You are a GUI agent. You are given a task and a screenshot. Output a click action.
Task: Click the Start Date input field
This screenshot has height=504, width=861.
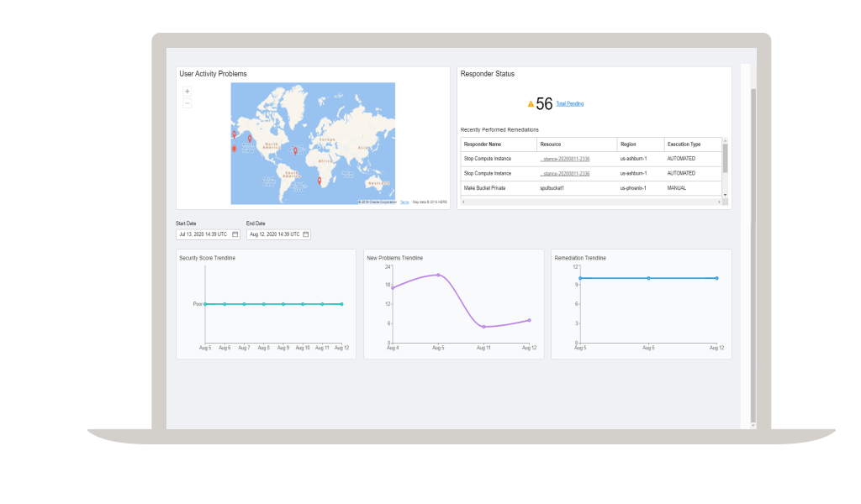click(203, 234)
